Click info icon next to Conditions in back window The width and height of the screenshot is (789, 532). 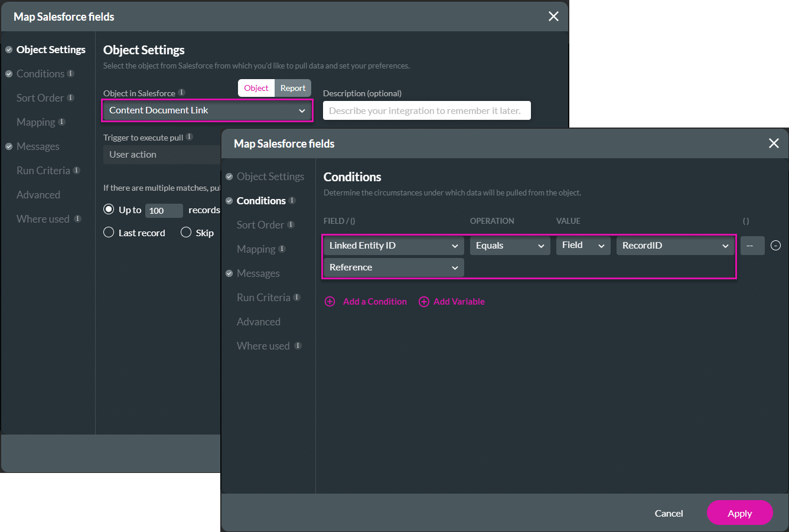(x=71, y=74)
